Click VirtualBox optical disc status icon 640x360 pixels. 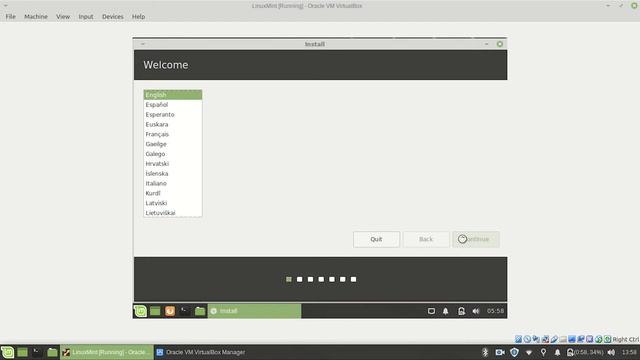click(527, 339)
